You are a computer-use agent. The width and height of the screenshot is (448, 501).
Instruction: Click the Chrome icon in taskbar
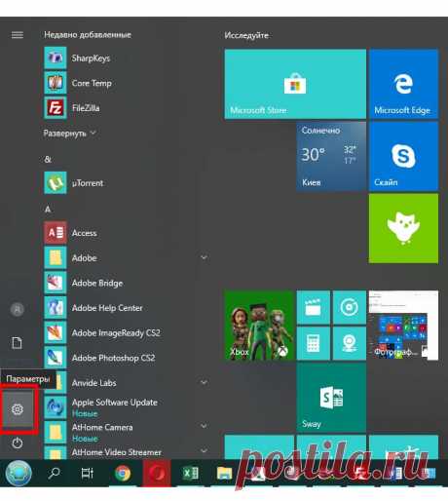pos(123,473)
